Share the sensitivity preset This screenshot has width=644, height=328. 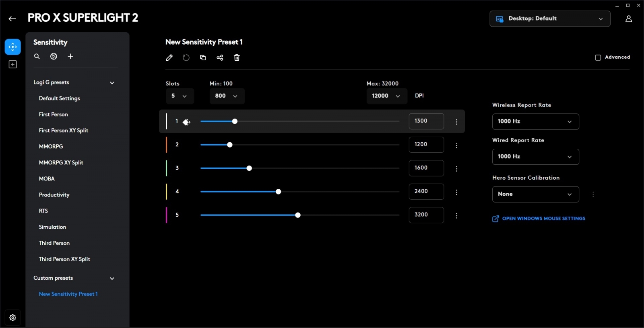[220, 58]
